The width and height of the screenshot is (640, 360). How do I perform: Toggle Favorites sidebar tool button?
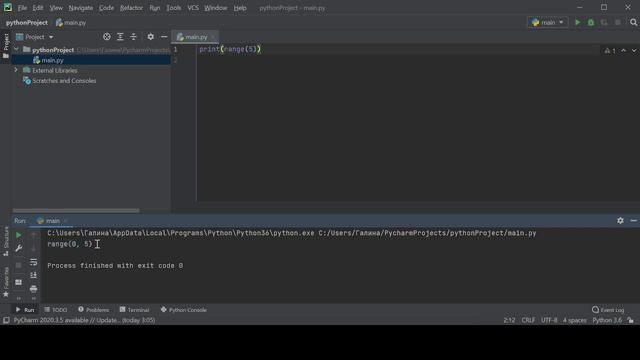[6, 282]
